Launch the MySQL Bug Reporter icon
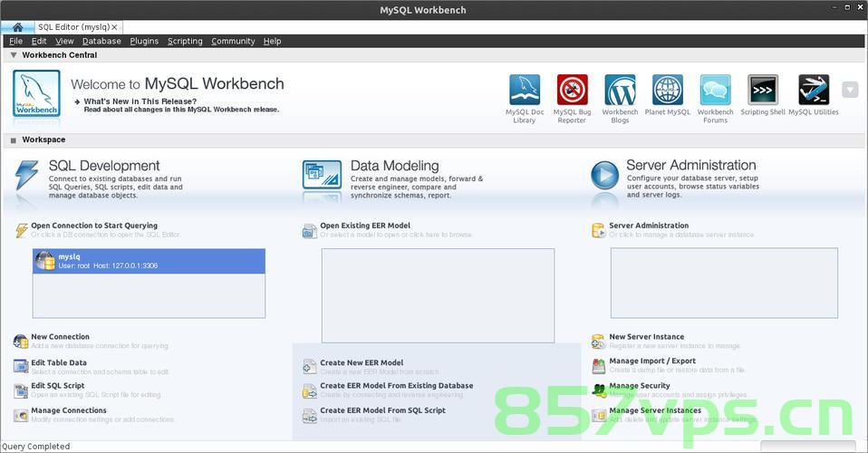Viewport: 868px width, 453px height. [x=572, y=90]
